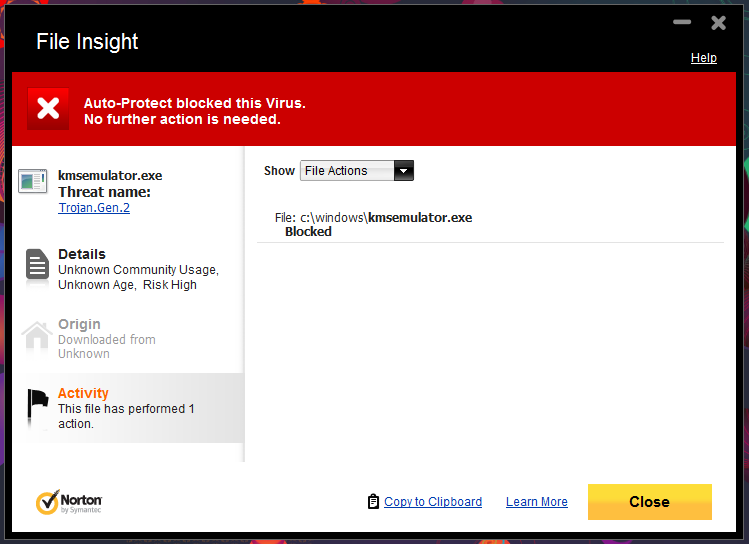Switch to the Activity section
Screen dimensions: 749x544
coord(129,408)
